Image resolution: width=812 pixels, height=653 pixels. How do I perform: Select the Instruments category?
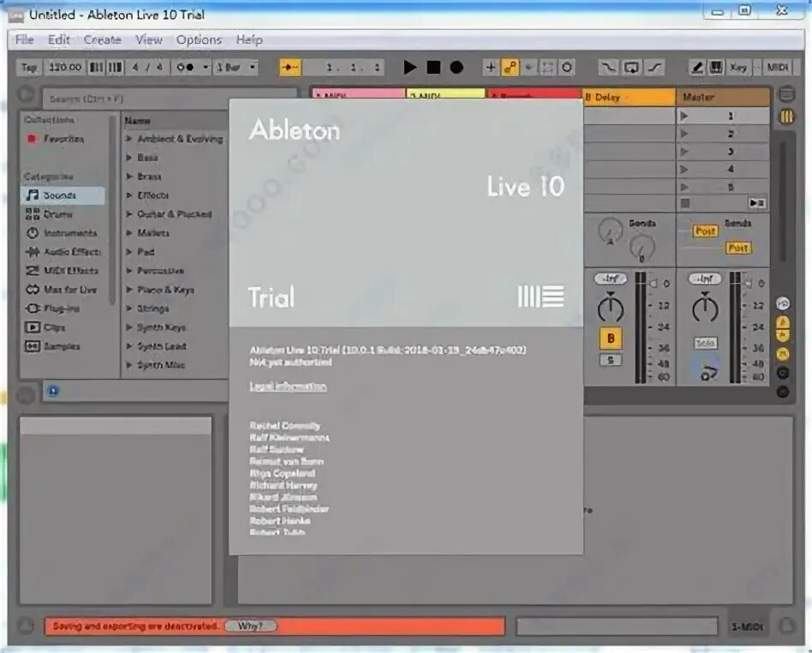(62, 233)
